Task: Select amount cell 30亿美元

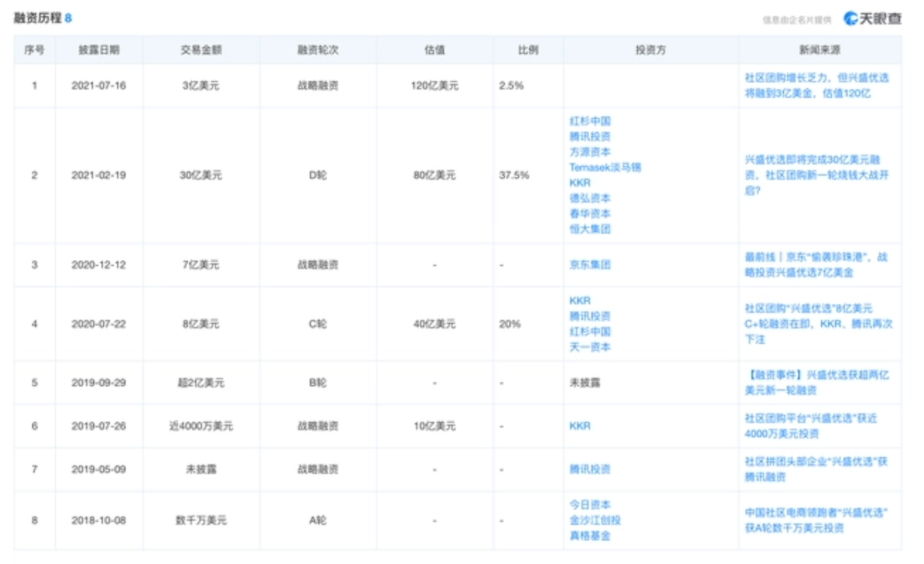Action: pos(201,175)
